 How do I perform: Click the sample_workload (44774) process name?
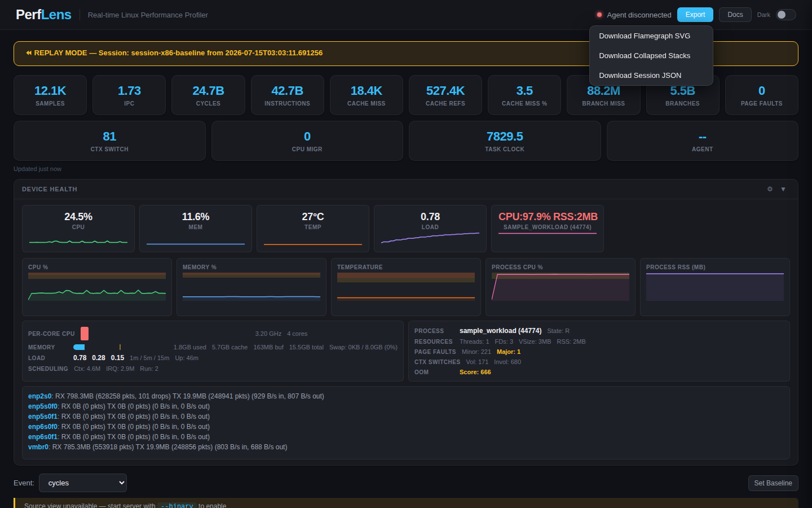[x=500, y=331]
